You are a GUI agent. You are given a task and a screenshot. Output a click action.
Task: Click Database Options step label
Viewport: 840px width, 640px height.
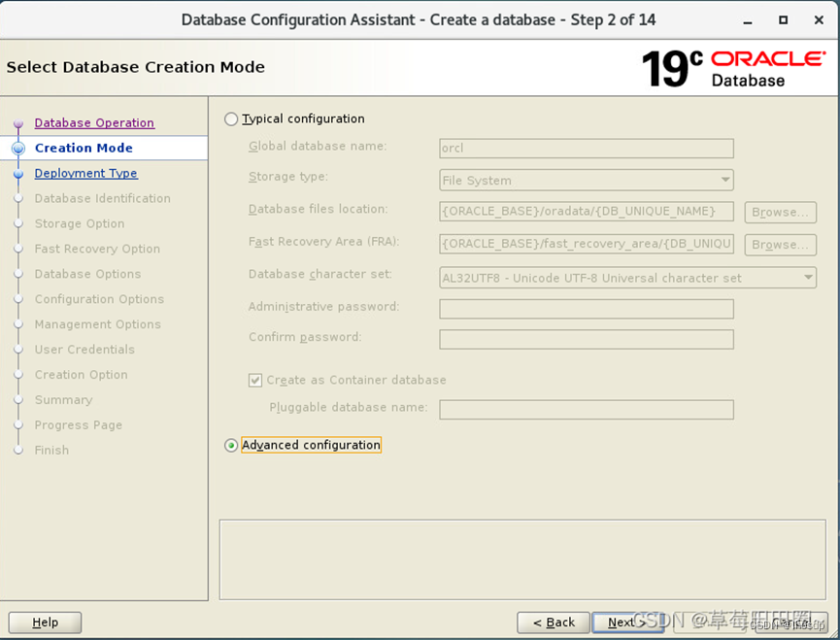[x=87, y=274]
